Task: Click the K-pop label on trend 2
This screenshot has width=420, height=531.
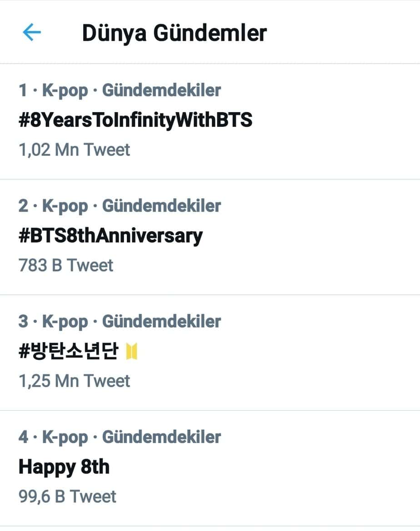Action: click(x=65, y=206)
